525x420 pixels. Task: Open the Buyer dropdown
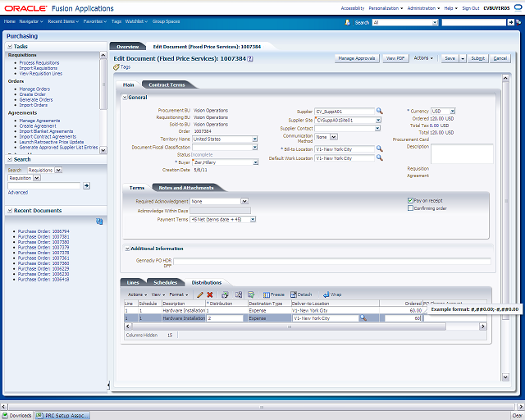coord(255,162)
